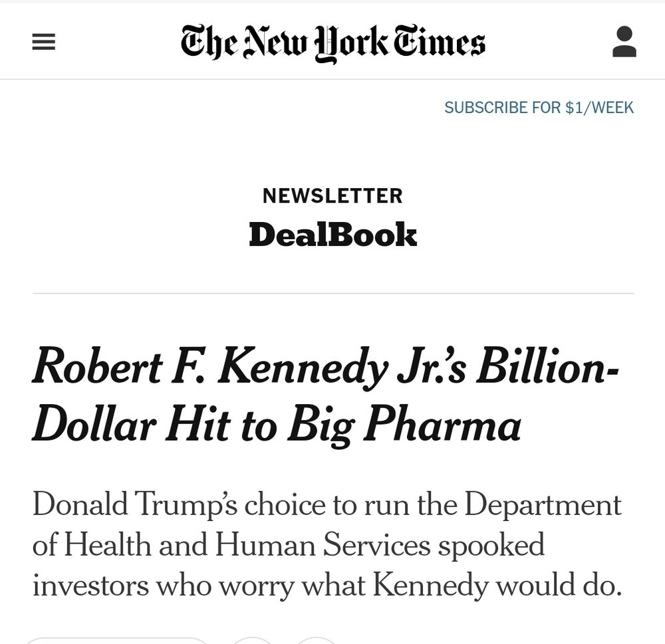This screenshot has width=665, height=644.
Task: Open login via the profile silhouette icon
Action: pos(624,41)
